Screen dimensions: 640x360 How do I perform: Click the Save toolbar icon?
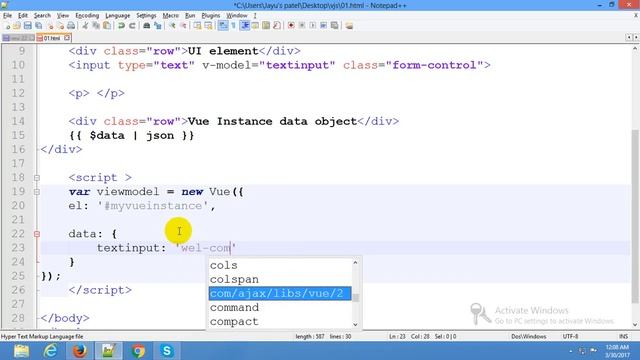(27, 26)
